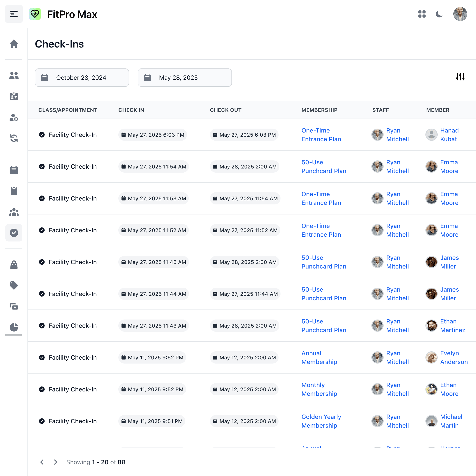
Task: Open Emma Moore's member profile link
Action: click(x=449, y=167)
